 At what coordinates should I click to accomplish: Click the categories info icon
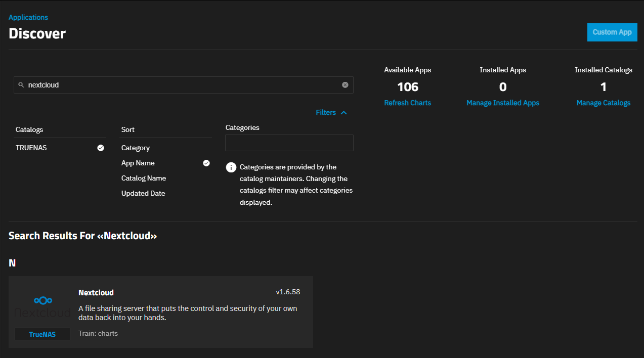[231, 167]
